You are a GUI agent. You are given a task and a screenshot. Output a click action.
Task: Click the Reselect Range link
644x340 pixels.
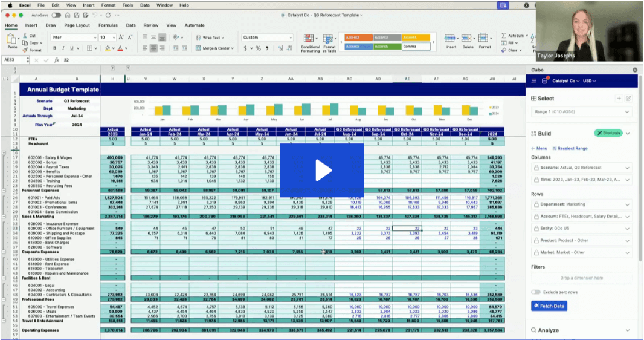pos(569,148)
